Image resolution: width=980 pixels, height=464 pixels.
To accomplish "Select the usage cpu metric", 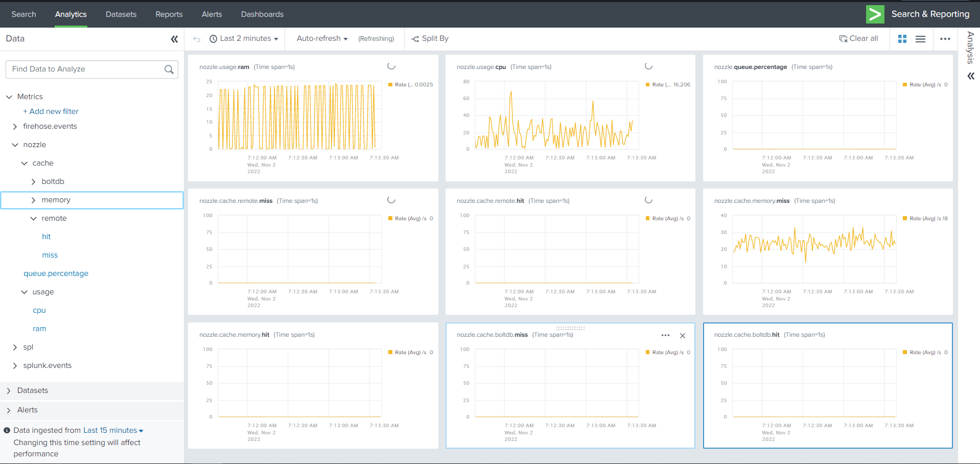I will pos(39,310).
